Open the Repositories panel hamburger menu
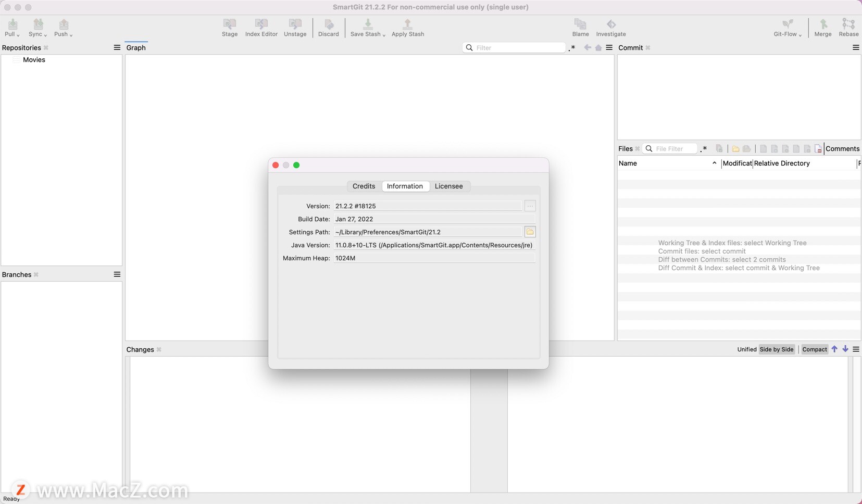 click(x=117, y=47)
